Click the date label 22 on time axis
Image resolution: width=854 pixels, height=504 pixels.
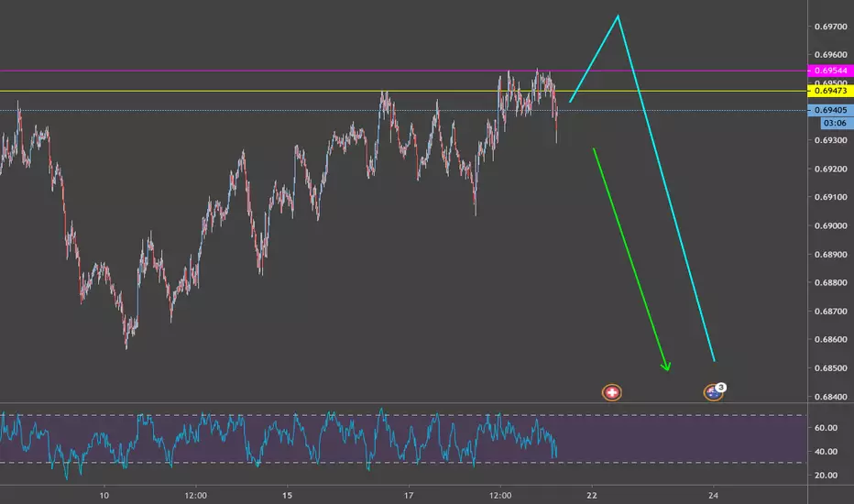(x=592, y=495)
